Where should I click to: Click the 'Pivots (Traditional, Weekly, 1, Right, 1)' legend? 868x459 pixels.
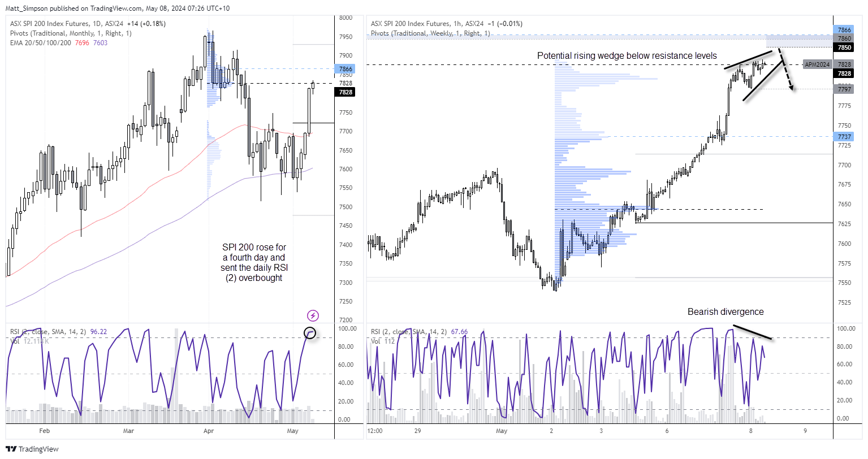coord(430,33)
